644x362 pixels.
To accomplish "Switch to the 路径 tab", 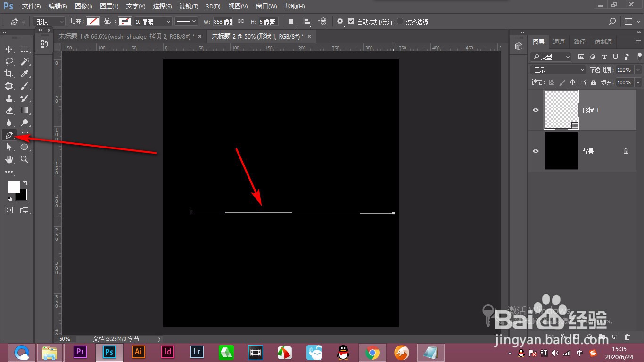I will pos(579,41).
